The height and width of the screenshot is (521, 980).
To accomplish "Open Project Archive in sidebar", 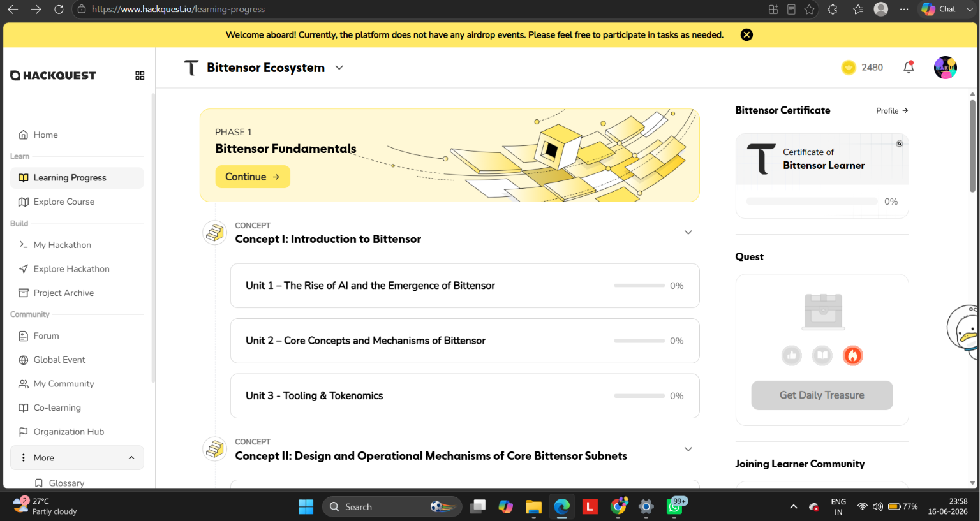I will pos(77,293).
